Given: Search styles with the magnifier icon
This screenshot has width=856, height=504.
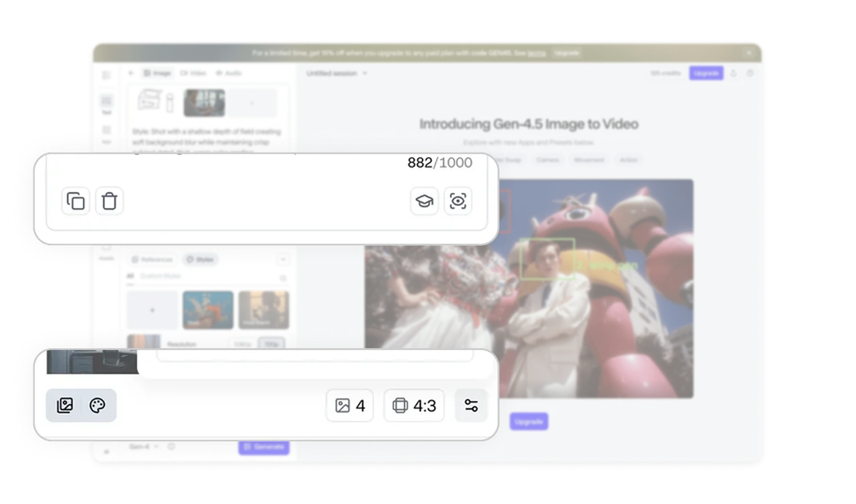Looking at the screenshot, I should 283,277.
